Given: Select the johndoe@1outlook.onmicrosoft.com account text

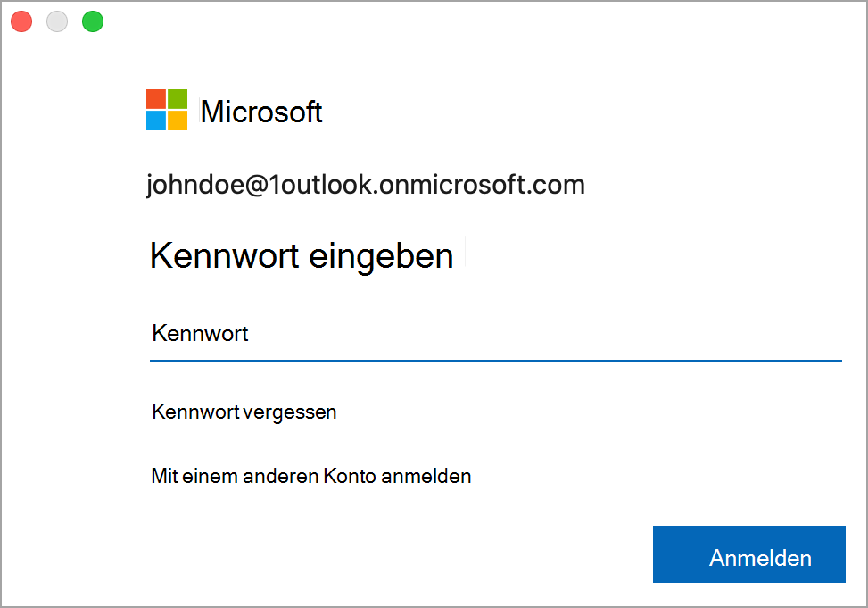Looking at the screenshot, I should point(366,185).
